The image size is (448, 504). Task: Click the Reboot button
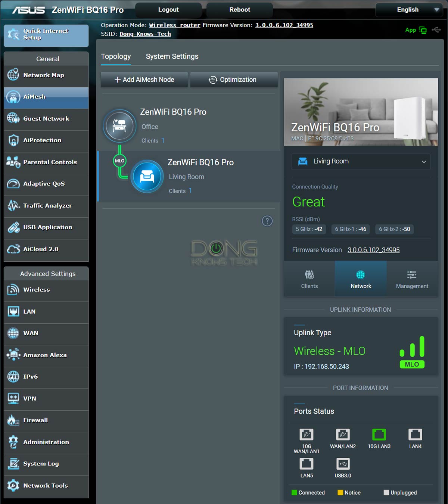(x=240, y=10)
